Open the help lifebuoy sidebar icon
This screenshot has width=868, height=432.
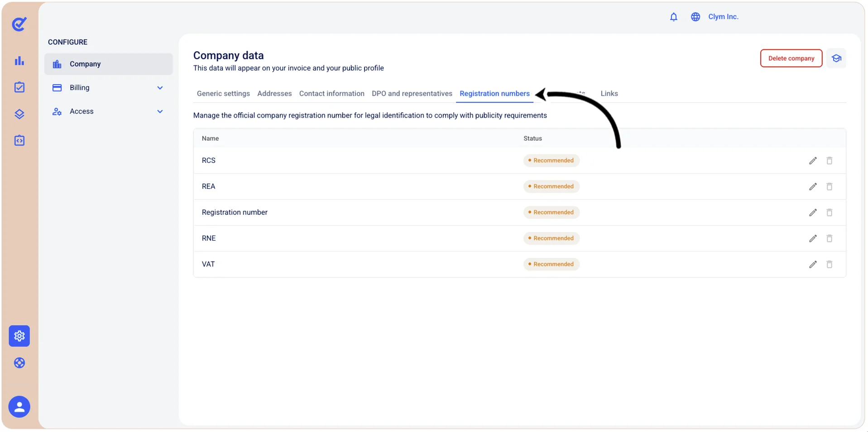(x=19, y=363)
